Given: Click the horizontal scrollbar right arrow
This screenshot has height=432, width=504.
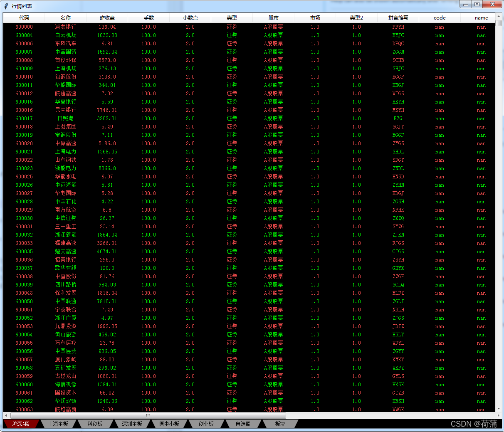Looking at the screenshot, I should 498,415.
